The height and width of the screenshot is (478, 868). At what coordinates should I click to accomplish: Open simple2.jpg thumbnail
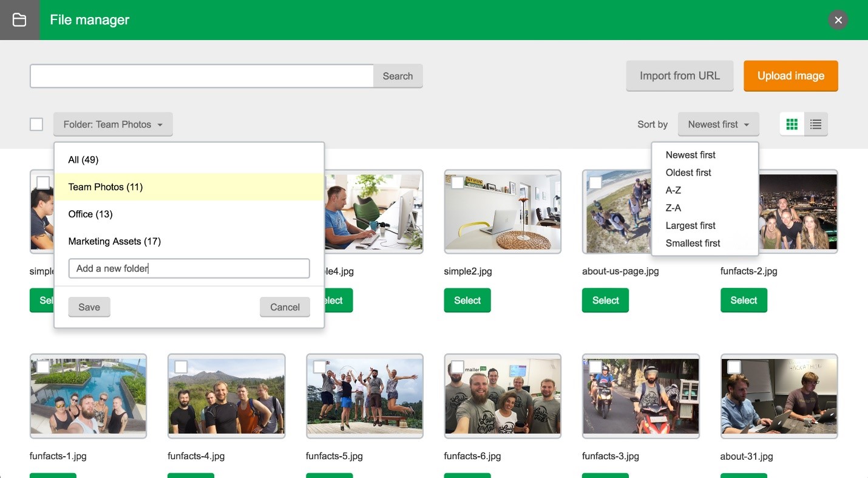tap(503, 211)
